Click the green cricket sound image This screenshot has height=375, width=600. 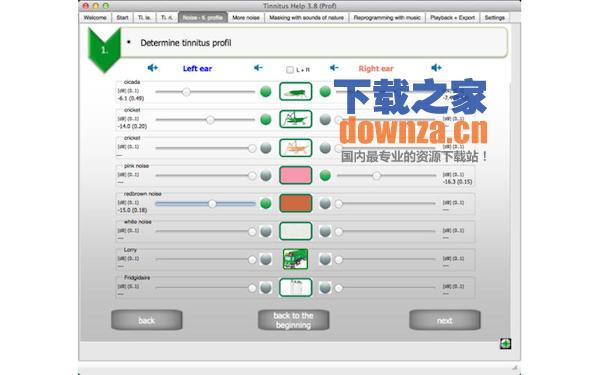[x=295, y=119]
